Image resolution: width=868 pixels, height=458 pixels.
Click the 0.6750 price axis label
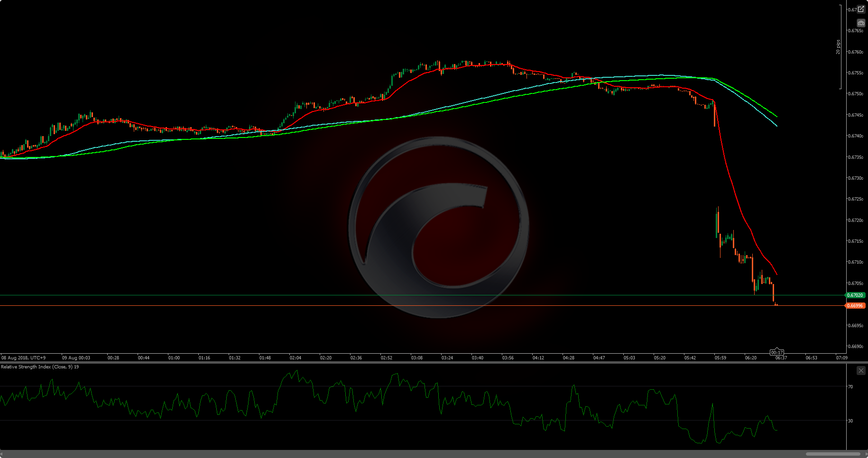tap(856, 94)
